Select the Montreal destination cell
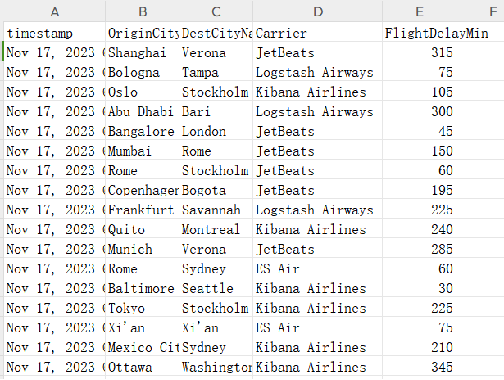 [x=216, y=229]
